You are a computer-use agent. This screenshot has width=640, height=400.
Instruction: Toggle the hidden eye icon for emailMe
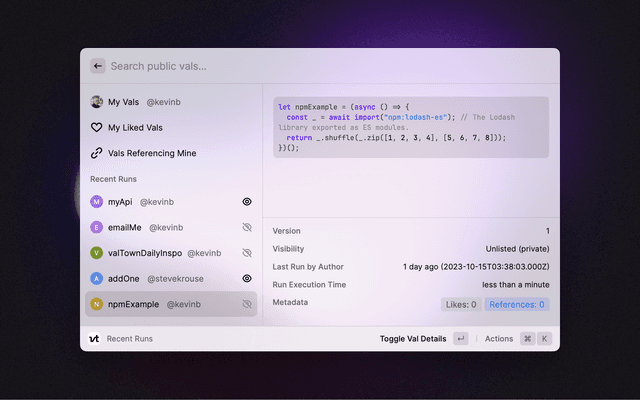pos(247,228)
